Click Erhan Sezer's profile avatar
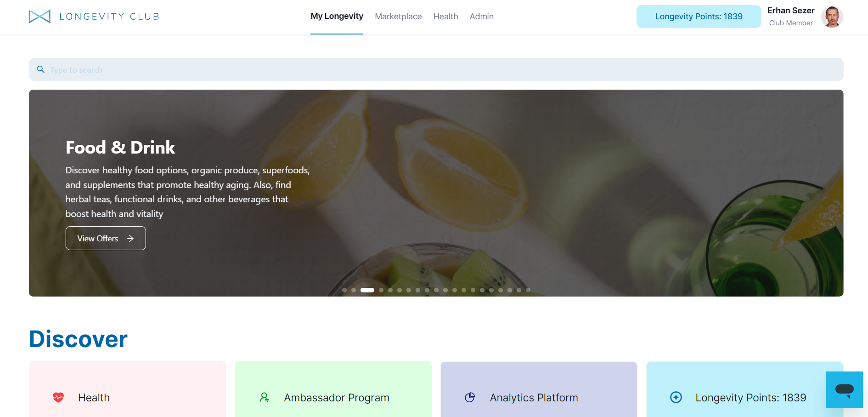Image resolution: width=868 pixels, height=417 pixels. 832,17
